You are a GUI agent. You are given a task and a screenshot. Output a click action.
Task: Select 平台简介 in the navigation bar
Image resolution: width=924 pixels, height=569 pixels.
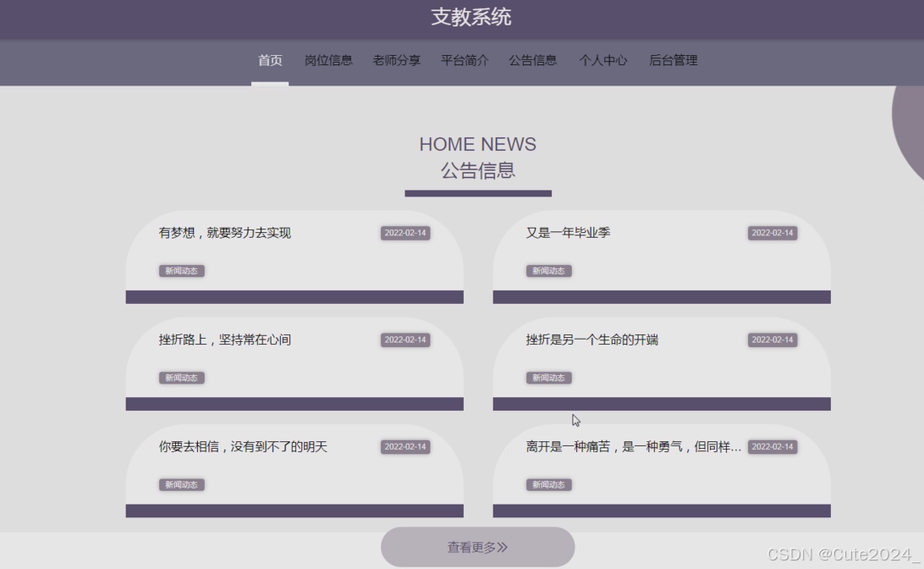coord(465,61)
